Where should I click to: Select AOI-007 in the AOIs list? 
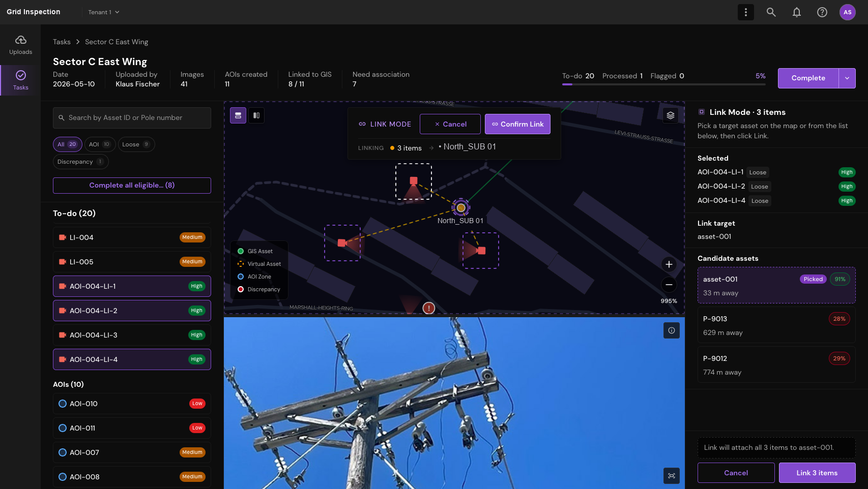[132, 452]
